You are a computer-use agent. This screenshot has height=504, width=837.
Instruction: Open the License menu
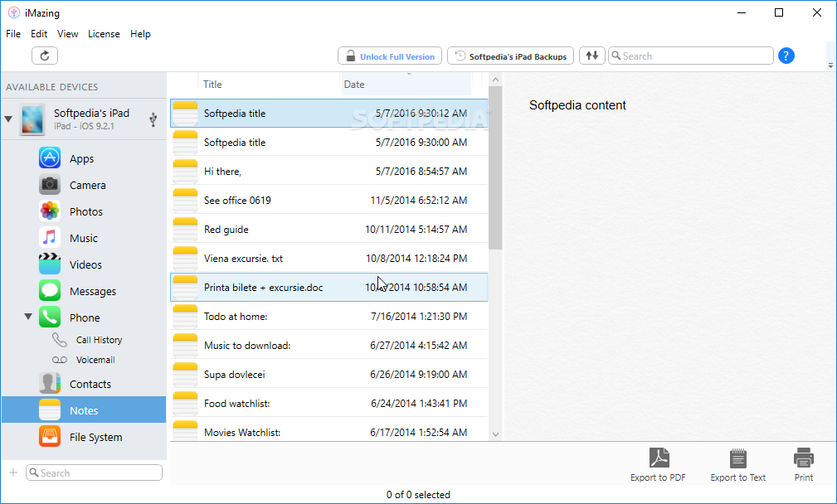104,34
